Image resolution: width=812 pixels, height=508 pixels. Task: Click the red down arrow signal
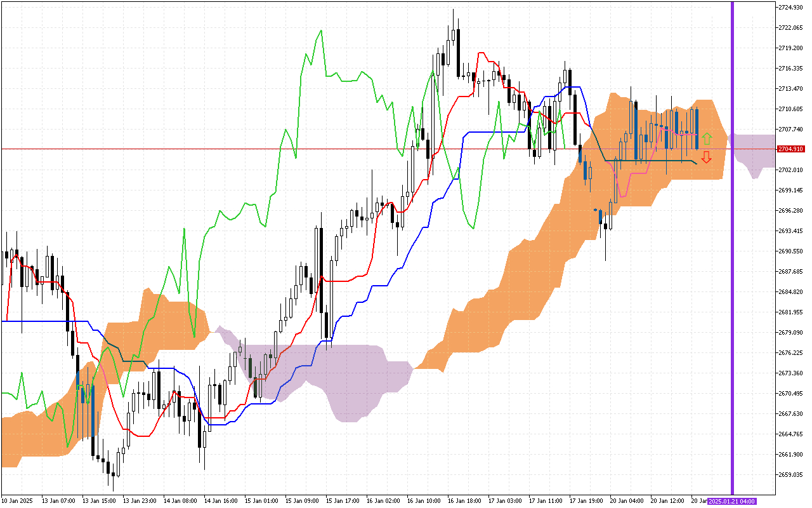coord(707,157)
